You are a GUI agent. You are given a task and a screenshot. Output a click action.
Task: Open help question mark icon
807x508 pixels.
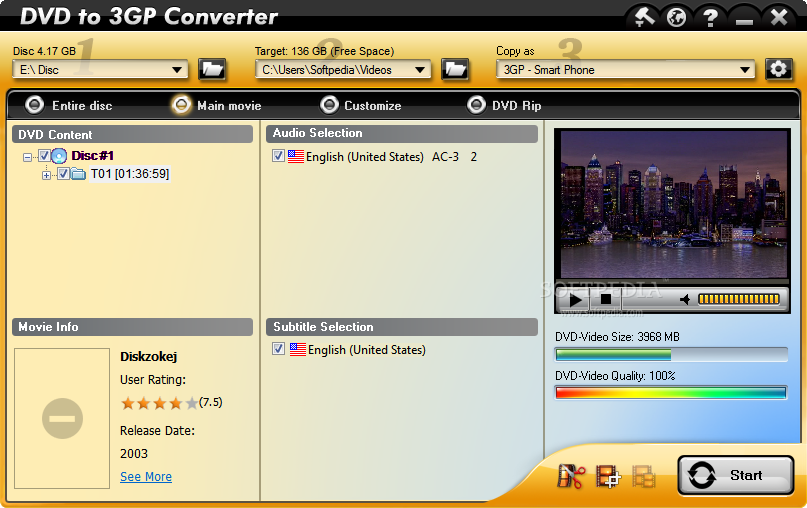point(711,17)
